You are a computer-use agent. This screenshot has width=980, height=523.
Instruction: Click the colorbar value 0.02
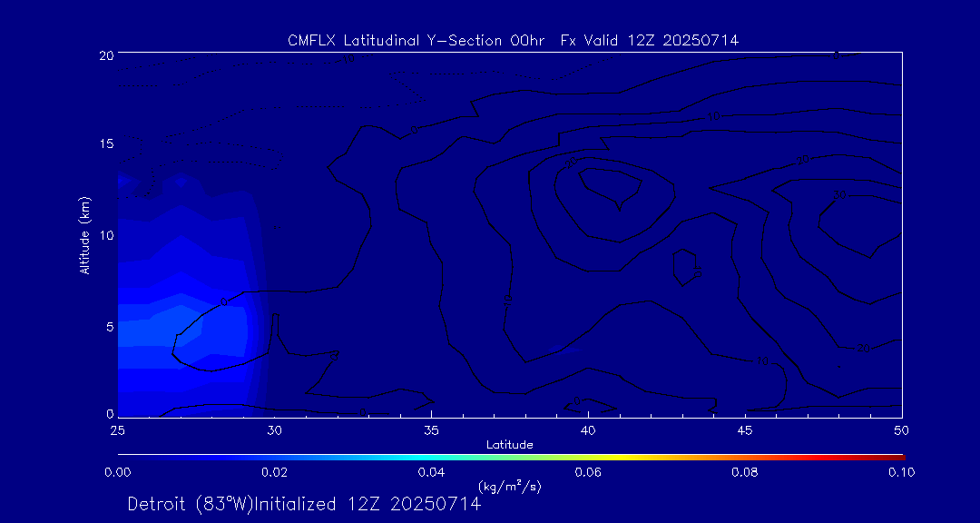pos(274,472)
